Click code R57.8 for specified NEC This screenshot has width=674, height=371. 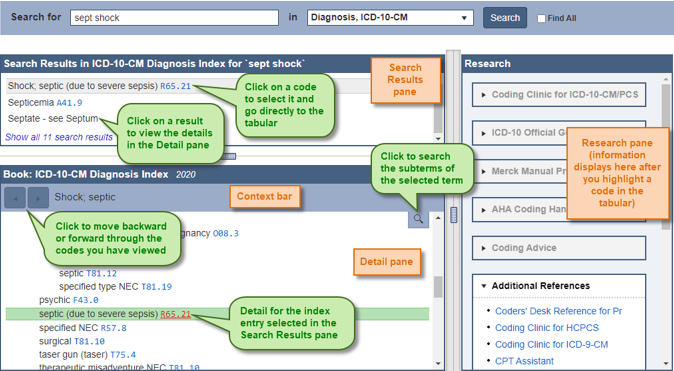pos(113,328)
